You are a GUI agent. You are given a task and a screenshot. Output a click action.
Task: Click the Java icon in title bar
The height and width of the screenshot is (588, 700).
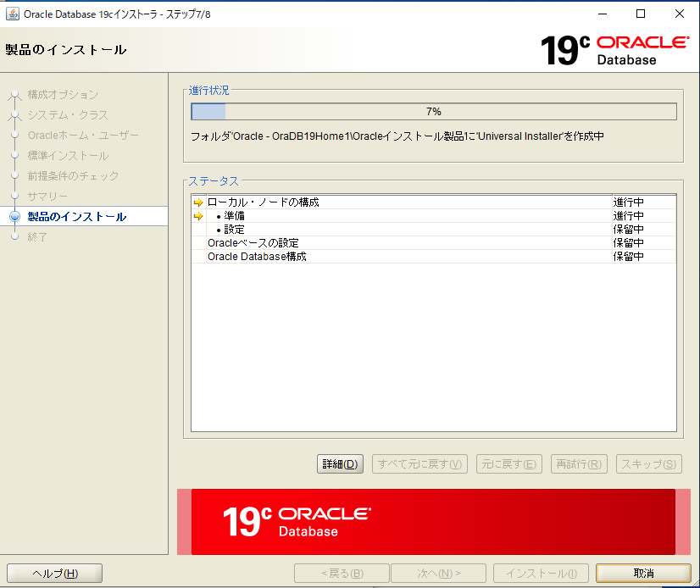coord(13,14)
